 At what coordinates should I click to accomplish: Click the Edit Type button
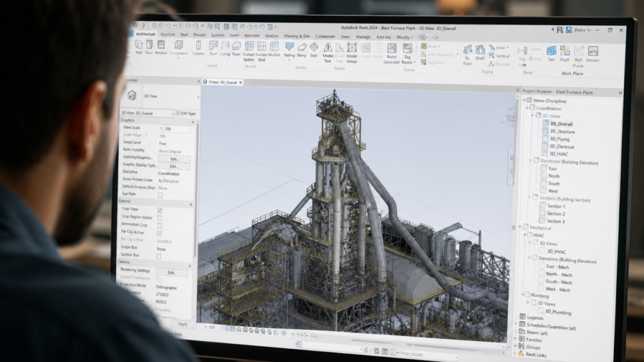pyautogui.click(x=186, y=113)
